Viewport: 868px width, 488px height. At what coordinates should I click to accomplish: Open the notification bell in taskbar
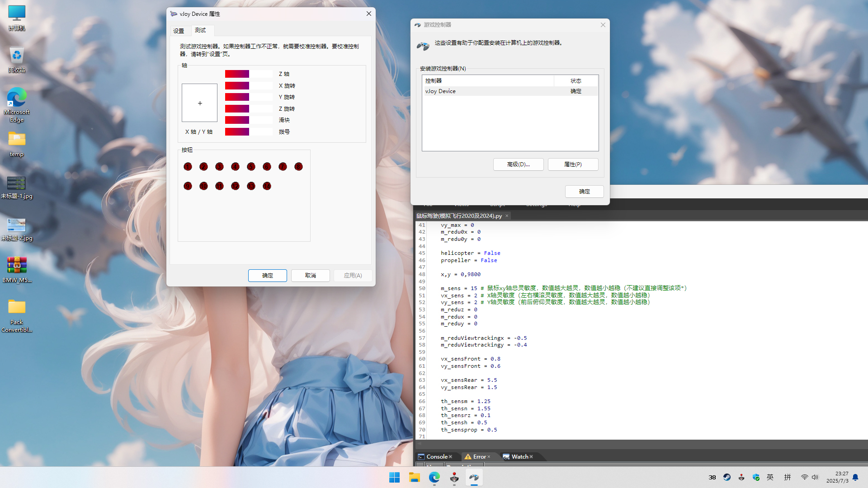[855, 477]
